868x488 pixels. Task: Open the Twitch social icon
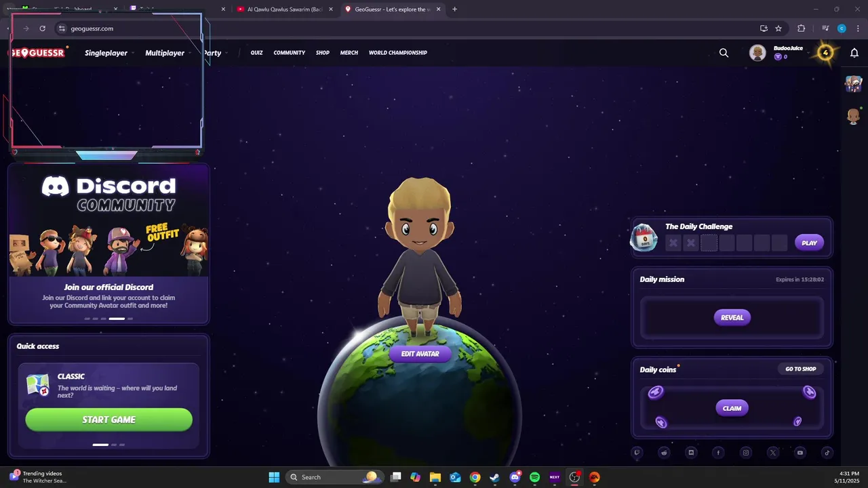(x=637, y=453)
